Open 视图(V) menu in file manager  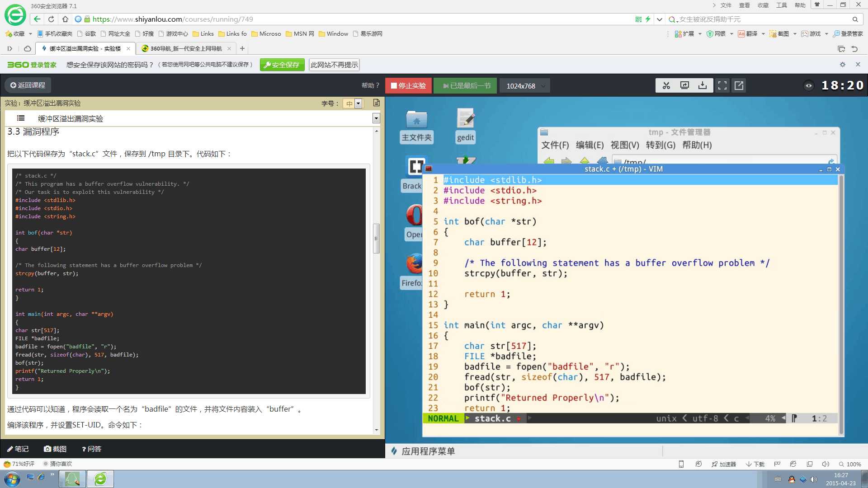(625, 145)
